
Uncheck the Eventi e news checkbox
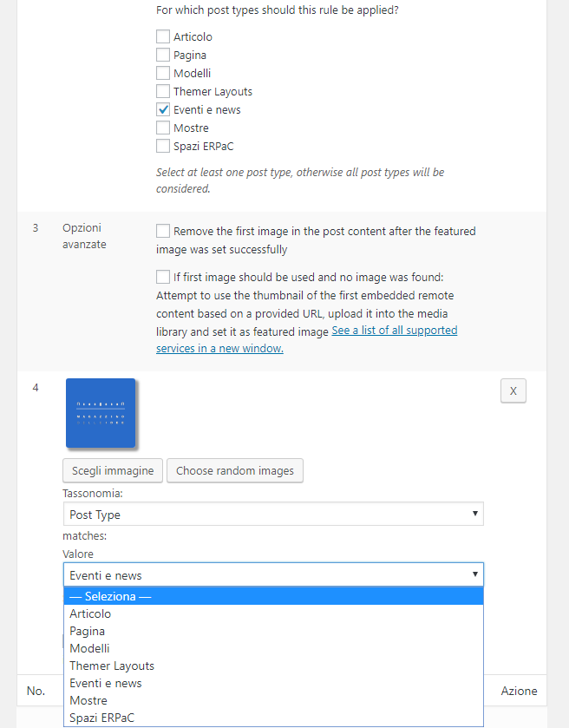[163, 109]
